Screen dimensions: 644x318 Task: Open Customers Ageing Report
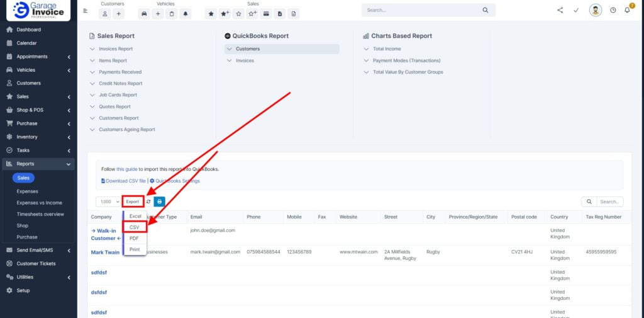[127, 130]
